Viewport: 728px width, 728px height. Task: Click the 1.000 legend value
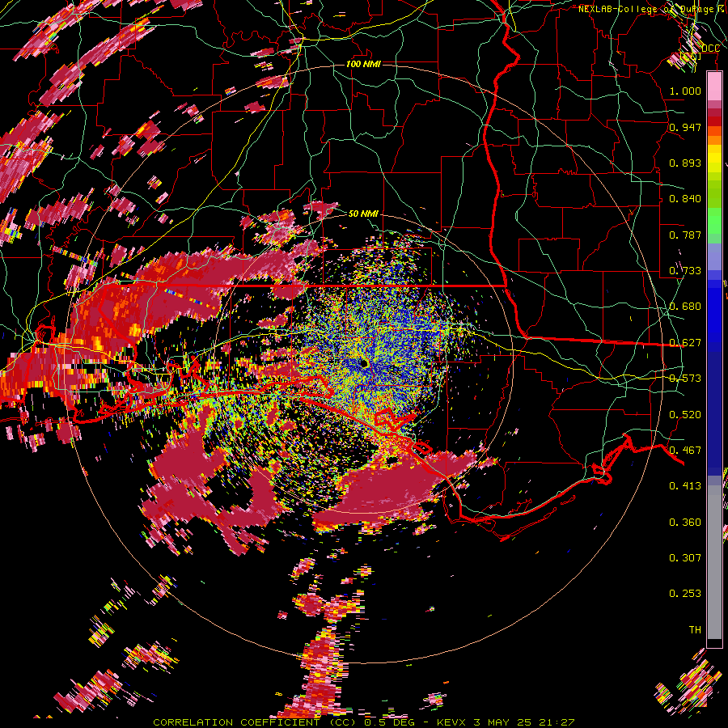pos(685,91)
